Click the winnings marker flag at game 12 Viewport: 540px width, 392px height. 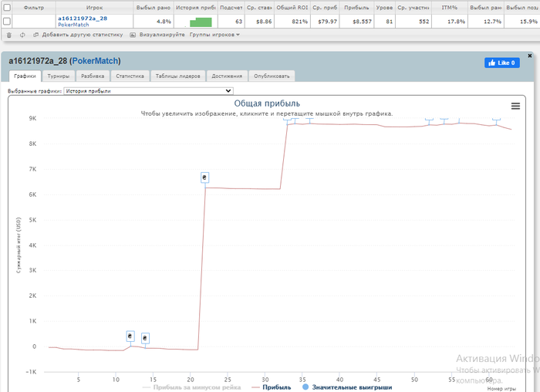click(130, 336)
